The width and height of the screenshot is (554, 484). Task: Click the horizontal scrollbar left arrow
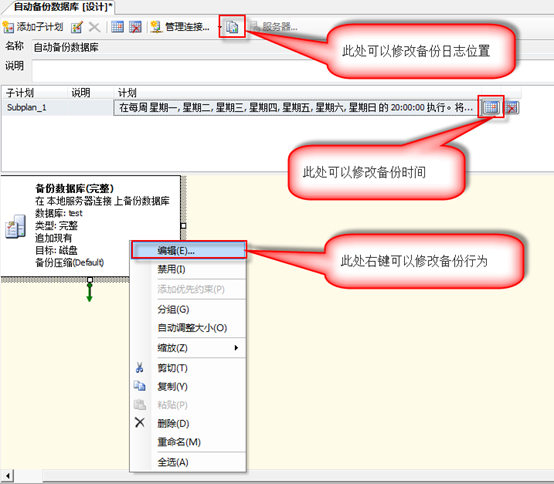[x=7, y=475]
